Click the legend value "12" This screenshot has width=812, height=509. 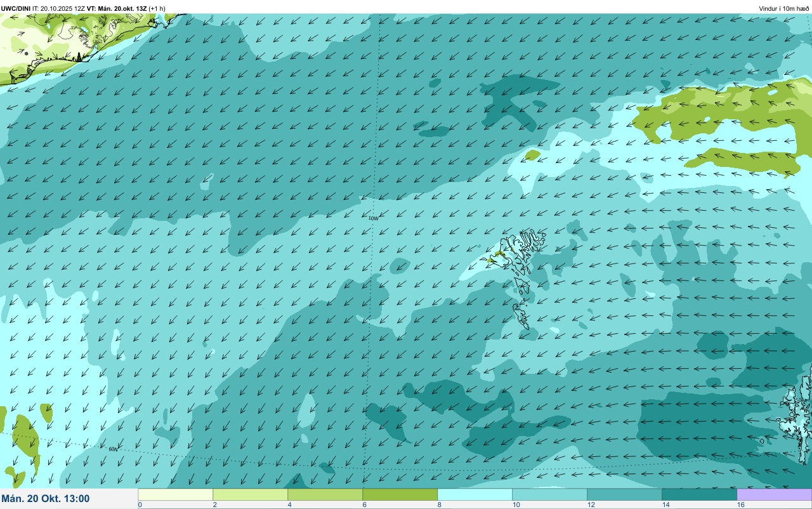[x=591, y=505]
